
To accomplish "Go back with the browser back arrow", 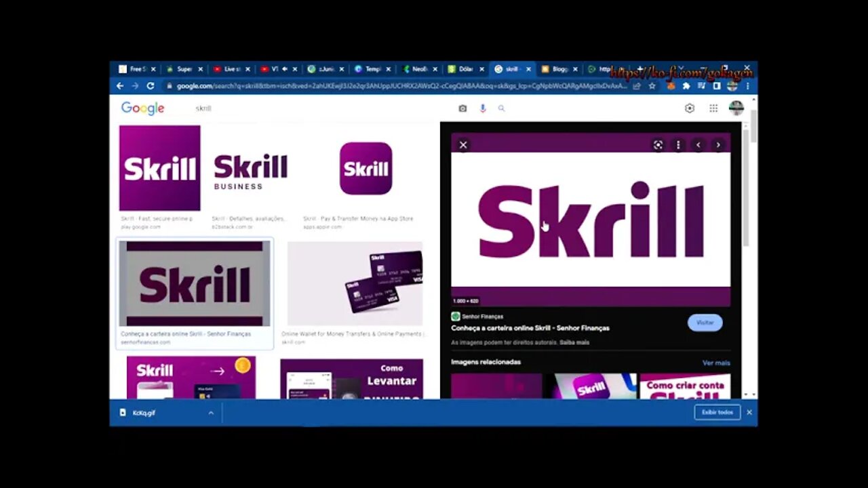I will click(120, 86).
